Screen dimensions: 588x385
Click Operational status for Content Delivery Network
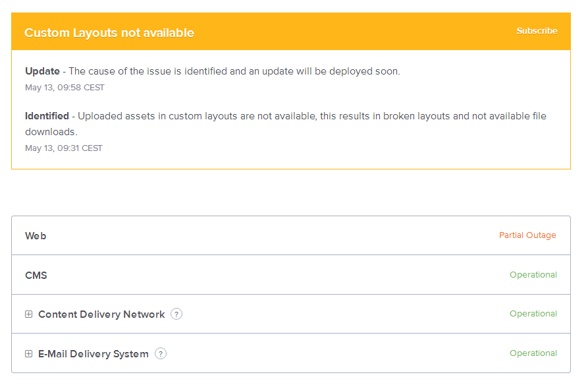[533, 314]
